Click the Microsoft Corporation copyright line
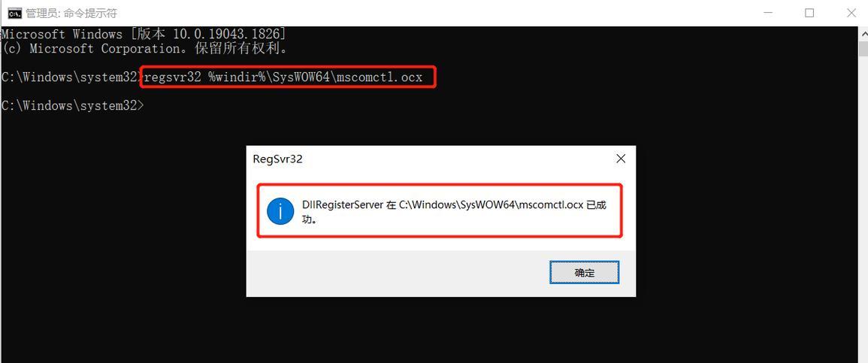This screenshot has width=868, height=363. (145, 49)
